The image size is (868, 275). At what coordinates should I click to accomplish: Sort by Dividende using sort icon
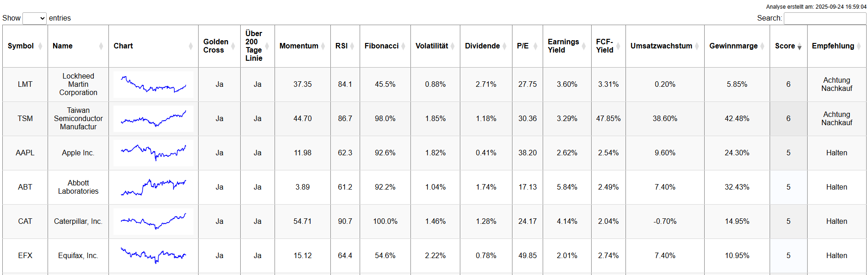[505, 46]
